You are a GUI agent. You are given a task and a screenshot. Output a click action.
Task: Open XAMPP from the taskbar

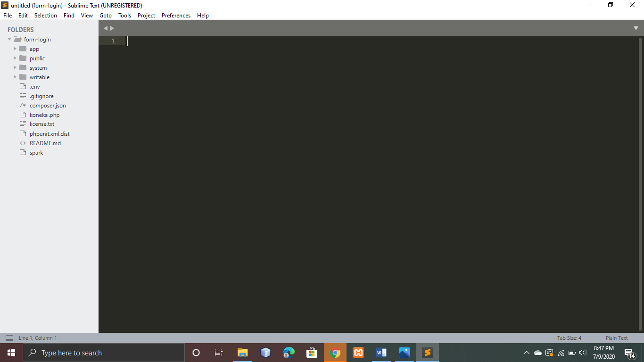click(358, 353)
